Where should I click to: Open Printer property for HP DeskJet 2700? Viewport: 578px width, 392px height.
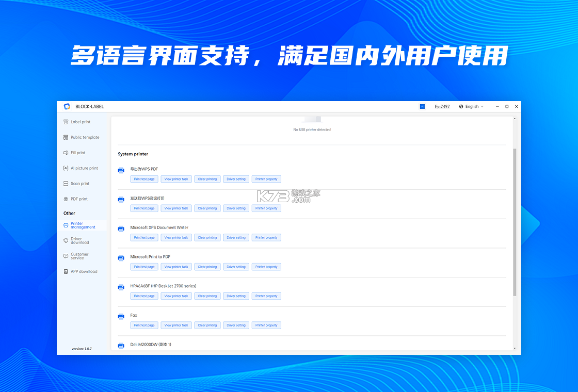pyautogui.click(x=266, y=296)
